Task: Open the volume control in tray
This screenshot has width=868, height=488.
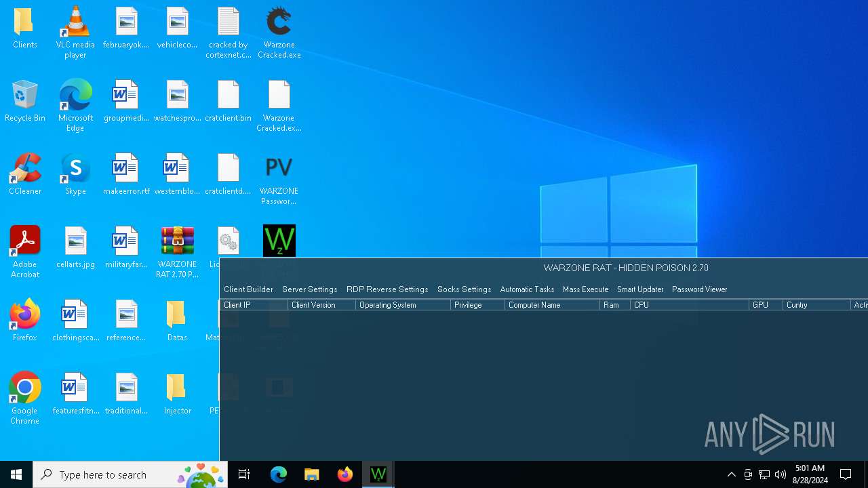Action: [780, 474]
